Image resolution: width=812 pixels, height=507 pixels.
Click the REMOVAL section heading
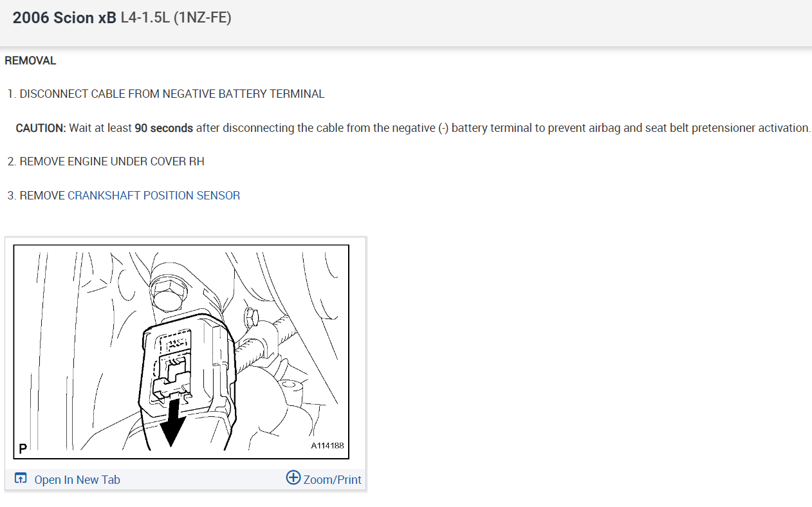30,60
